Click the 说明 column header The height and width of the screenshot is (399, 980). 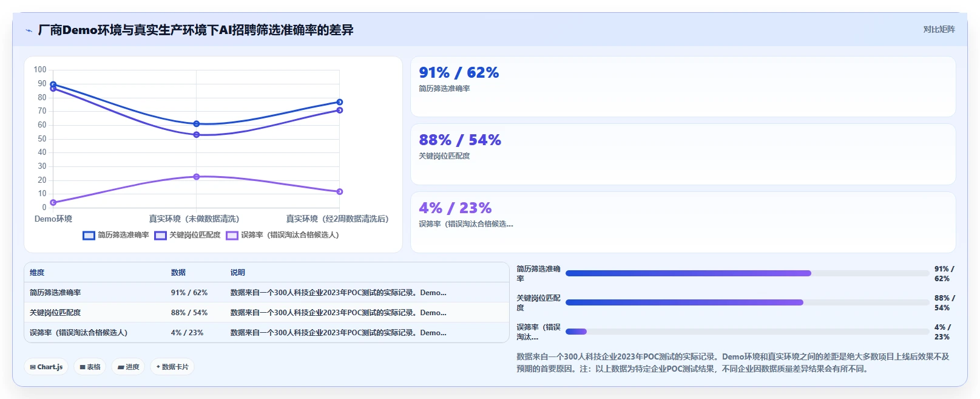pos(237,273)
